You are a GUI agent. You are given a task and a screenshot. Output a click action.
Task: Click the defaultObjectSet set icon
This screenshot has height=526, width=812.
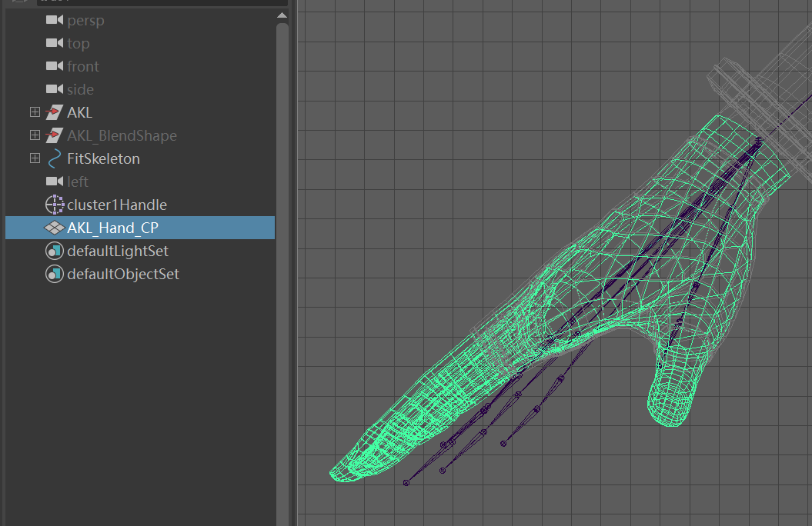[54, 274]
